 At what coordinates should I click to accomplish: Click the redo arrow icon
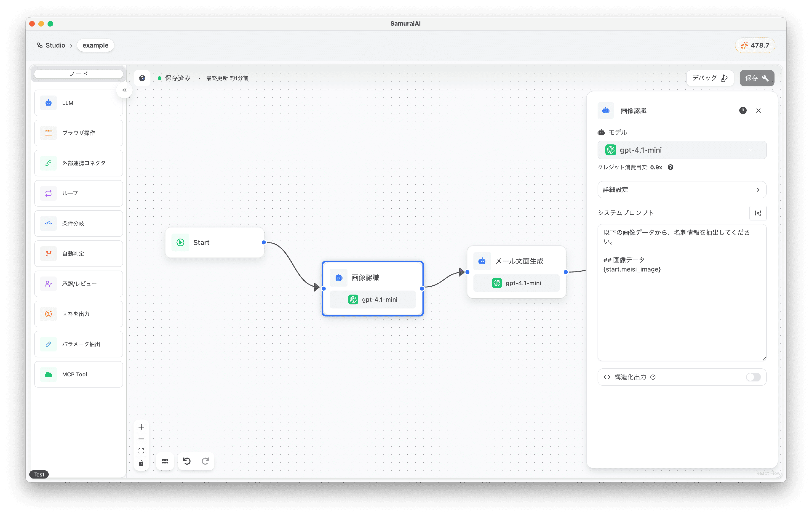(x=205, y=461)
